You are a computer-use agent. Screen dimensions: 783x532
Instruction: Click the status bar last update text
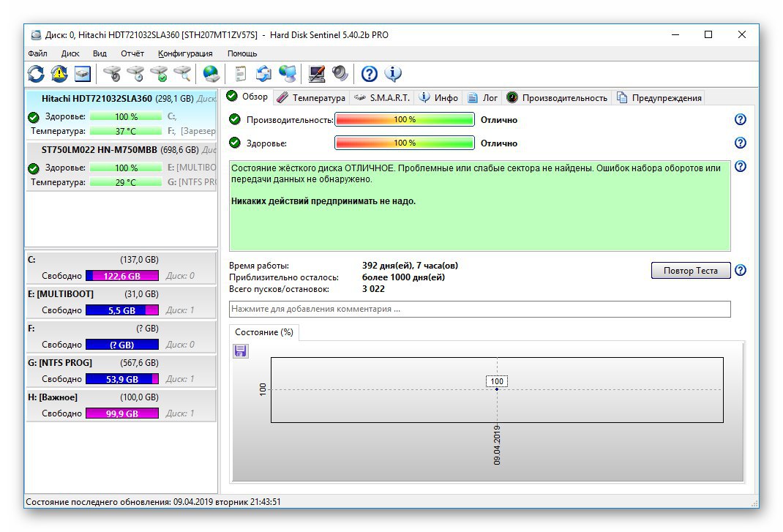pyautogui.click(x=153, y=501)
